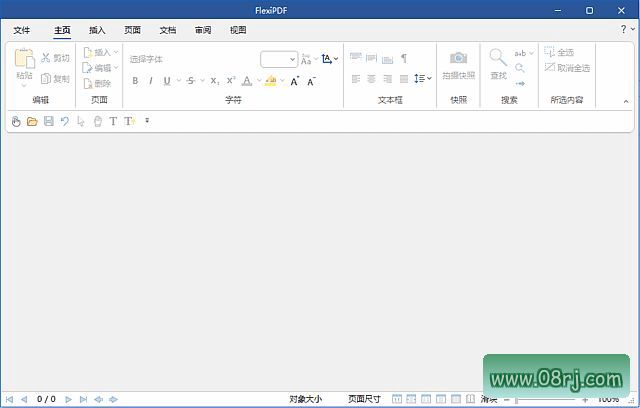Select the object pointer tool icon
640x408 pixels.
click(81, 121)
